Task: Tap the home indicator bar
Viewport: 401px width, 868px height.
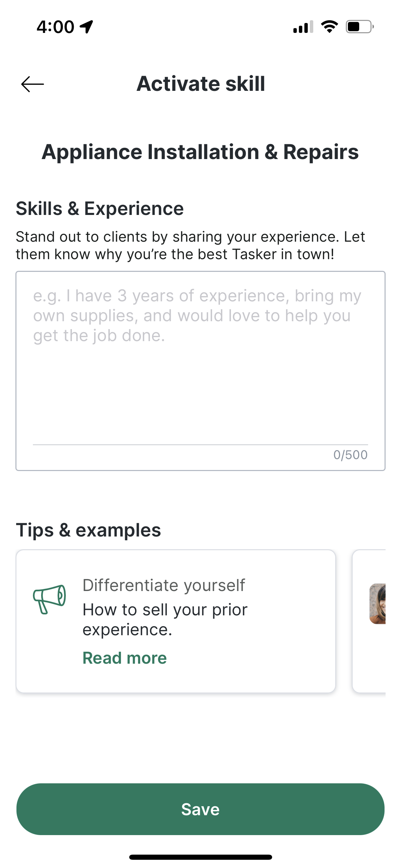Action: coord(200,857)
